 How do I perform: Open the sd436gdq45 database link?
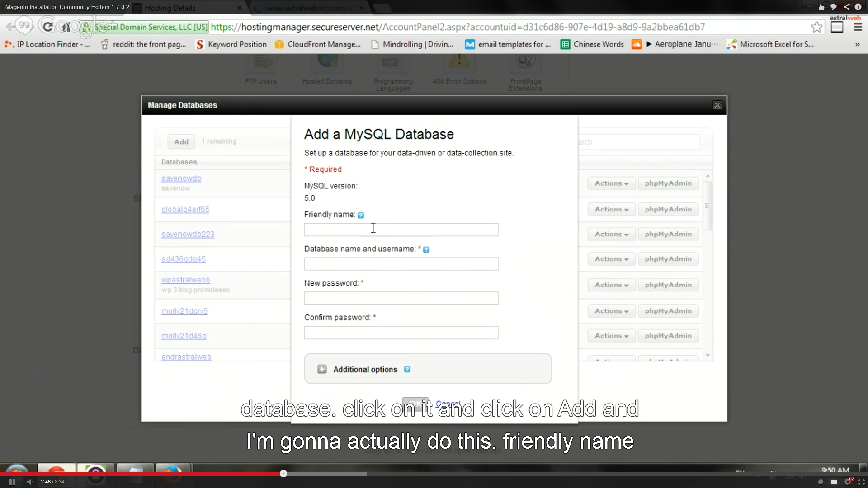[184, 259]
